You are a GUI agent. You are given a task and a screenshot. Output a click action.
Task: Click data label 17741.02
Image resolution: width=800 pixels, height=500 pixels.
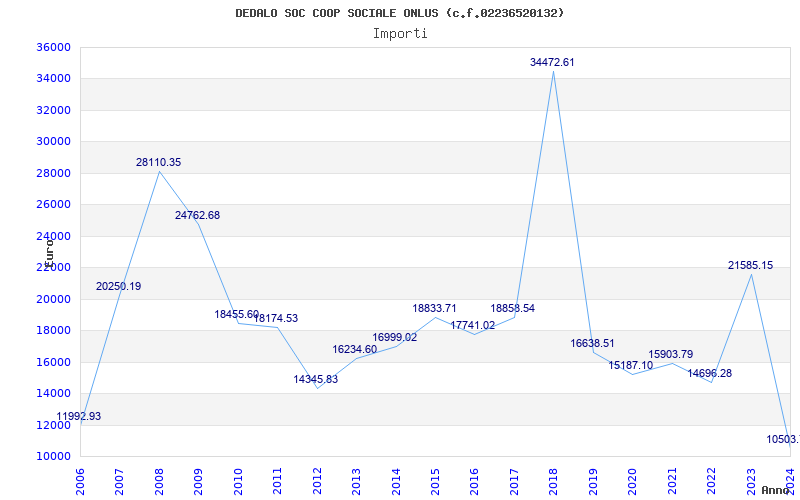click(x=472, y=326)
